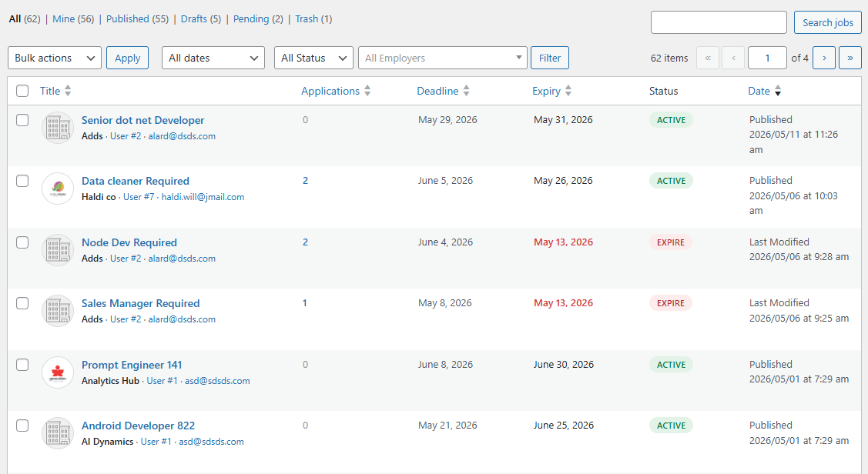868x474 pixels.
Task: Switch to Drafts (5) view
Action: pyautogui.click(x=201, y=18)
